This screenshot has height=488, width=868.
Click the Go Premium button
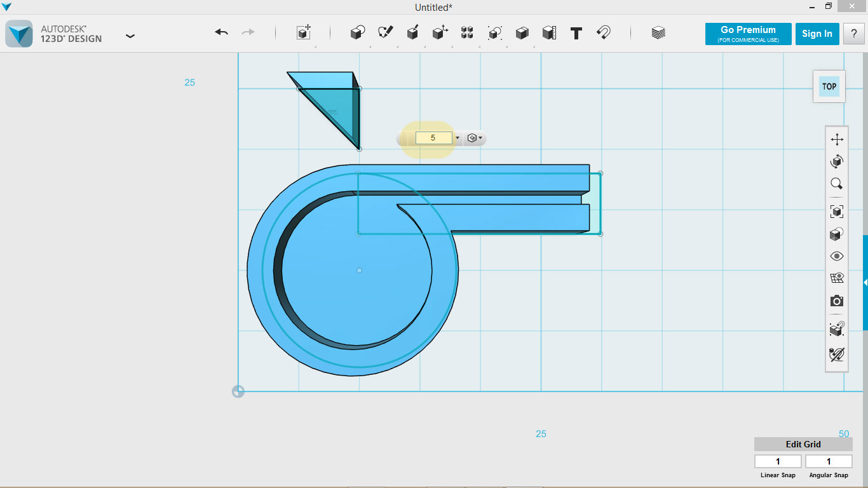748,34
